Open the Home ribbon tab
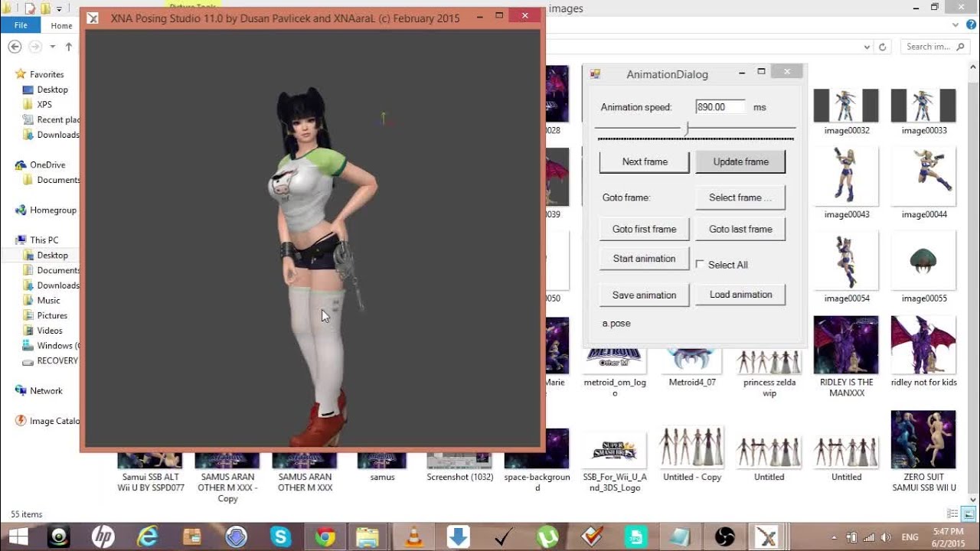The width and height of the screenshot is (980, 551). [61, 25]
